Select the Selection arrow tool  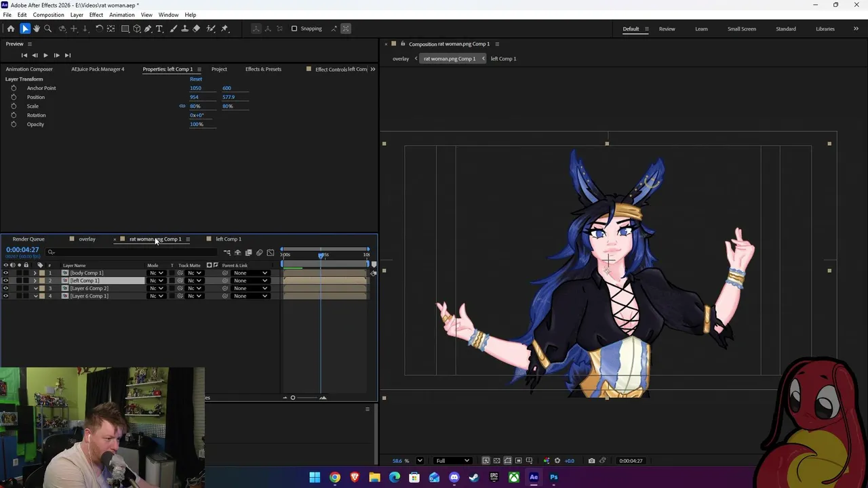[x=24, y=28]
